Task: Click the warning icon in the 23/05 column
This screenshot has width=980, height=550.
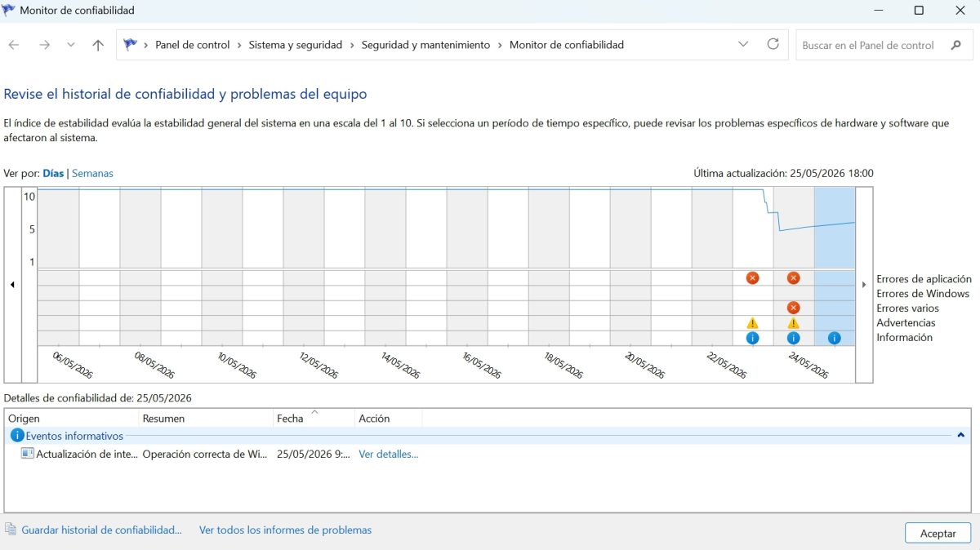Action: (x=752, y=323)
